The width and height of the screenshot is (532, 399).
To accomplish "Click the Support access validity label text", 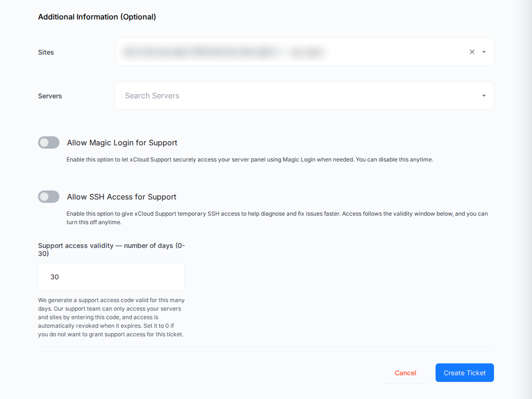I will [111, 249].
